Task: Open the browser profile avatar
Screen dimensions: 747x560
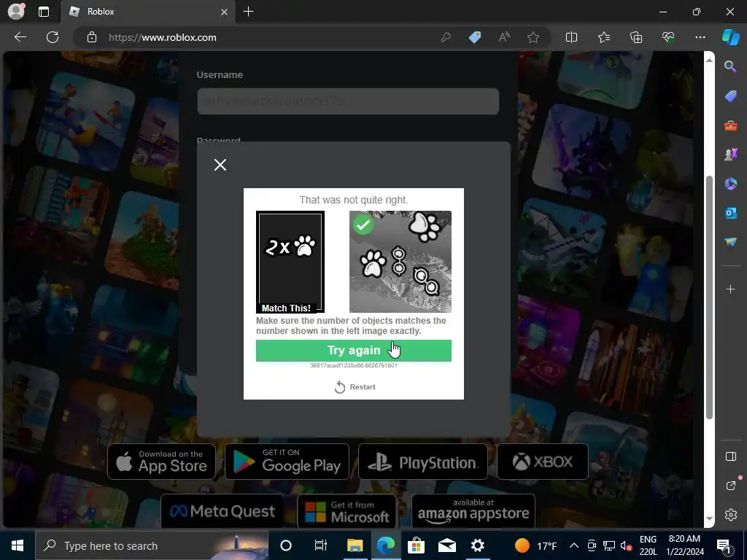Action: coord(16,12)
